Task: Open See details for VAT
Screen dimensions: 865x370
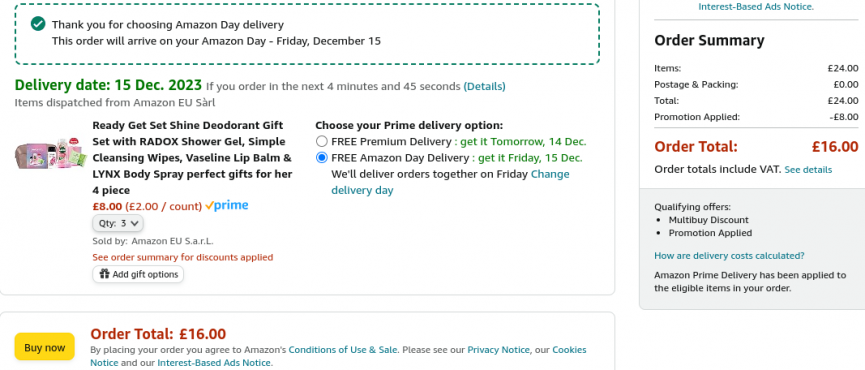Action: click(808, 169)
